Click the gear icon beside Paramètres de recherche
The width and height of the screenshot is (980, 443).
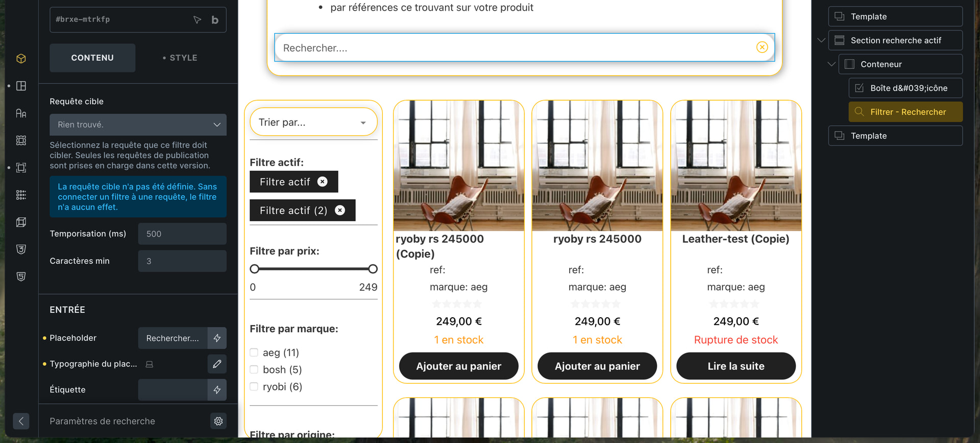[x=218, y=421]
